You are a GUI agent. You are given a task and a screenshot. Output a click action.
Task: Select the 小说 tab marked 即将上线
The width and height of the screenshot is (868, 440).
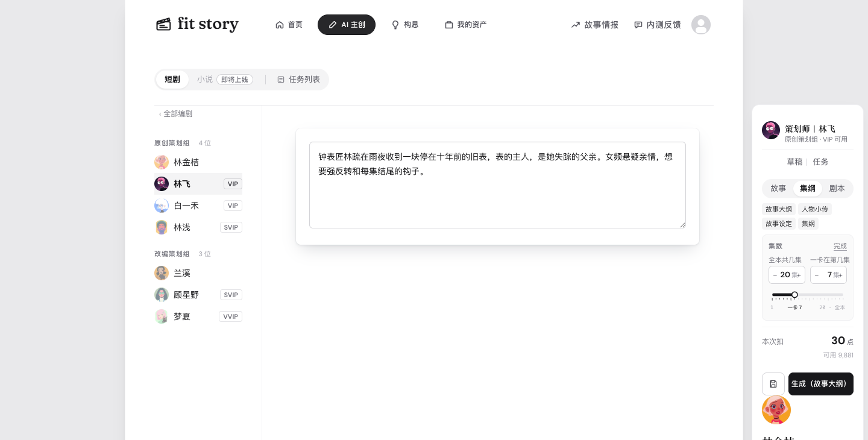(x=225, y=80)
